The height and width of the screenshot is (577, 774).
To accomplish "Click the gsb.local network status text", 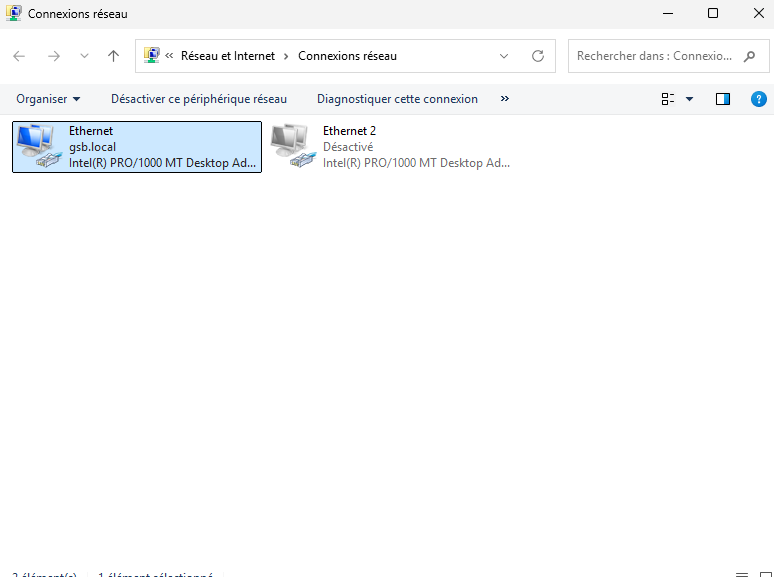I will [92, 147].
